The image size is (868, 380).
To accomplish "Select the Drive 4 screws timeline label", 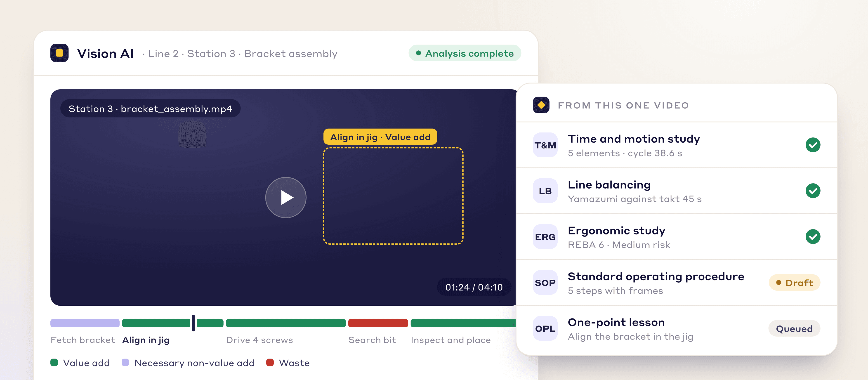I will click(259, 340).
